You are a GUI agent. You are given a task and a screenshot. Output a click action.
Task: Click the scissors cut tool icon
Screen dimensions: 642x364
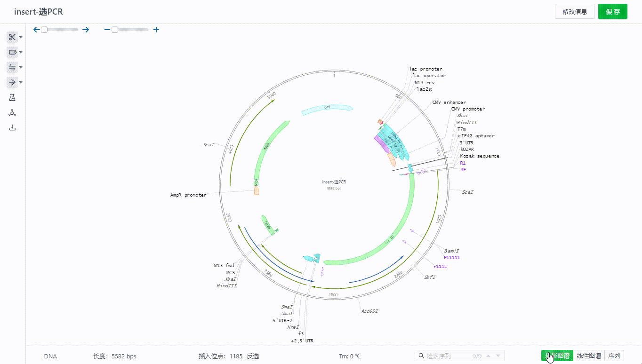pos(12,37)
